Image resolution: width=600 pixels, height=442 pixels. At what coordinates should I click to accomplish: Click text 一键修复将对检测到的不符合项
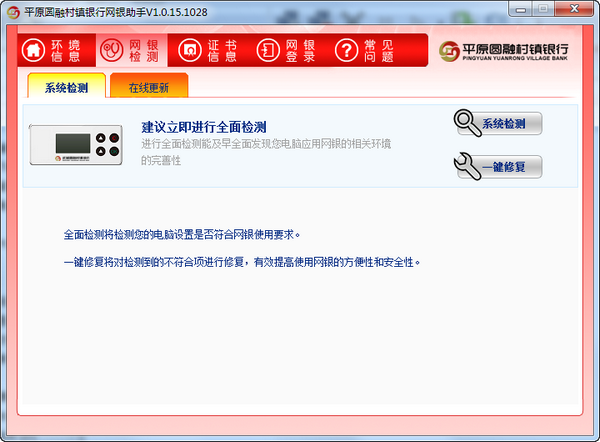click(242, 262)
